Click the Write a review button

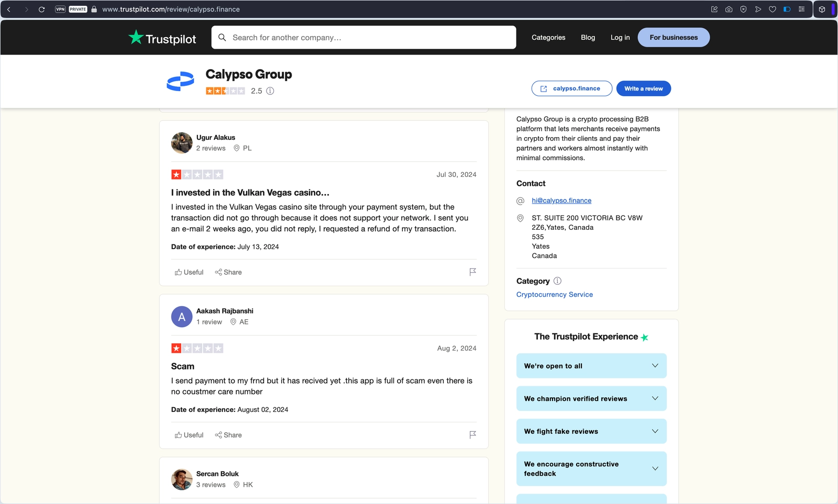pyautogui.click(x=643, y=88)
